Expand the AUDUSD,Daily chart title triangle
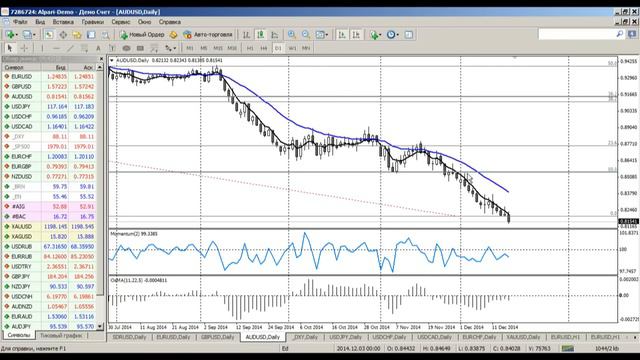Screen dimensions: 640x360 pos(111,60)
